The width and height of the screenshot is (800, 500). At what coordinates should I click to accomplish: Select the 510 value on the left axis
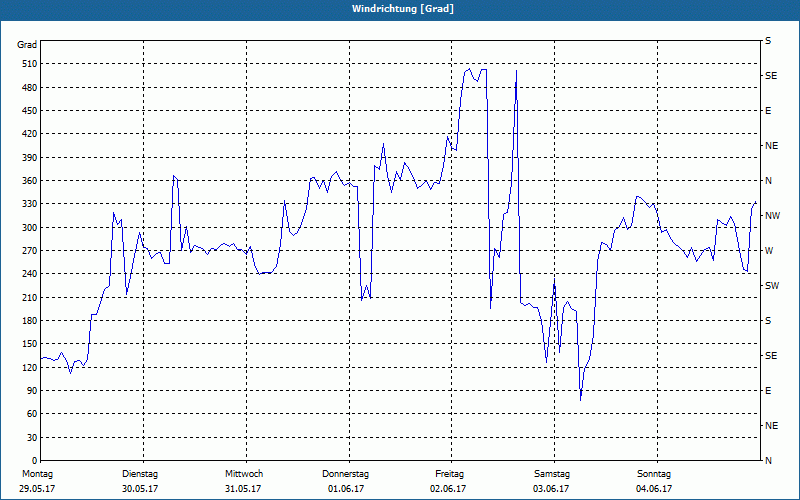pyautogui.click(x=30, y=64)
